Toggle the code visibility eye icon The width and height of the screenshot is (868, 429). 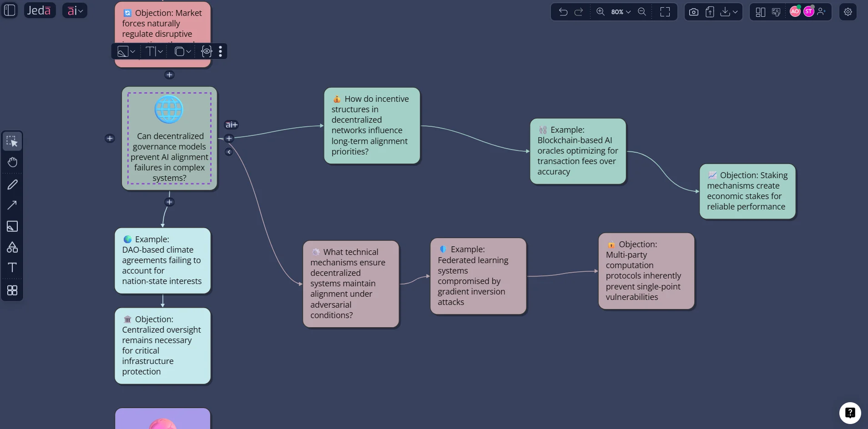[x=207, y=51]
